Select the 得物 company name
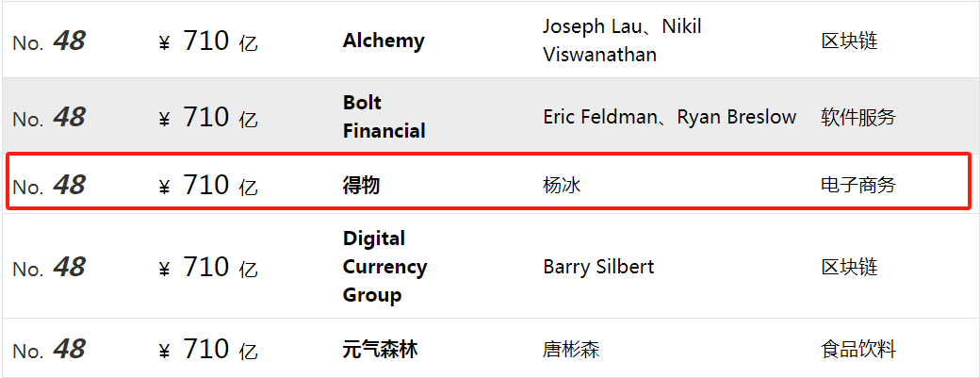Image resolution: width=980 pixels, height=378 pixels. [361, 185]
